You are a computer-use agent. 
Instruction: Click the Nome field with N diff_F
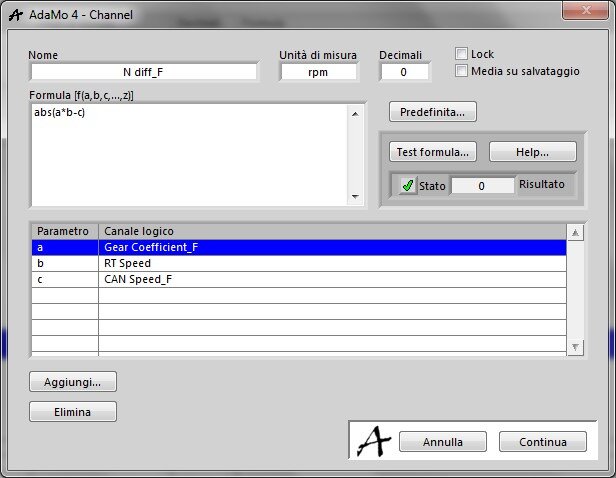(x=144, y=72)
